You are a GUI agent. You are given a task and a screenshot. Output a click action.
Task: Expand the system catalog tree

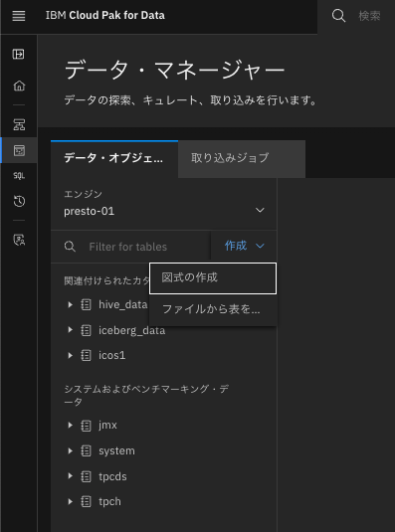click(x=71, y=450)
